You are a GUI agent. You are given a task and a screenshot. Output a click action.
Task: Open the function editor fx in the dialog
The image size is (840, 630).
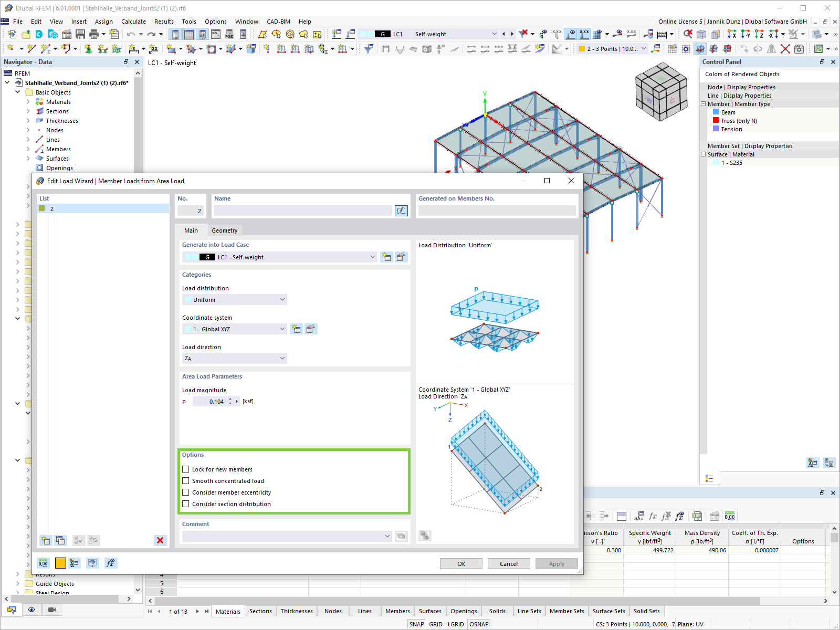[111, 563]
